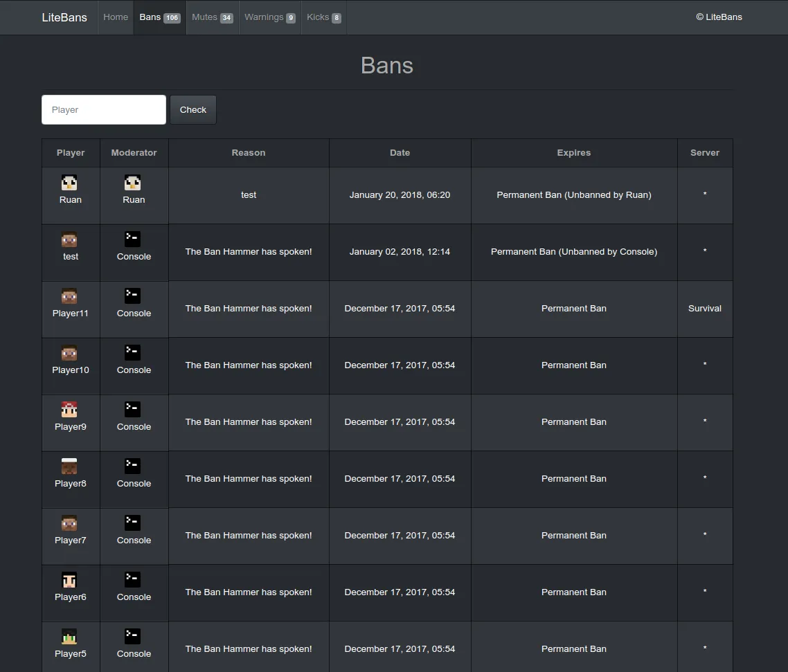788x672 pixels.
Task: Click Player9's red-capped avatar head
Action: [x=69, y=410]
